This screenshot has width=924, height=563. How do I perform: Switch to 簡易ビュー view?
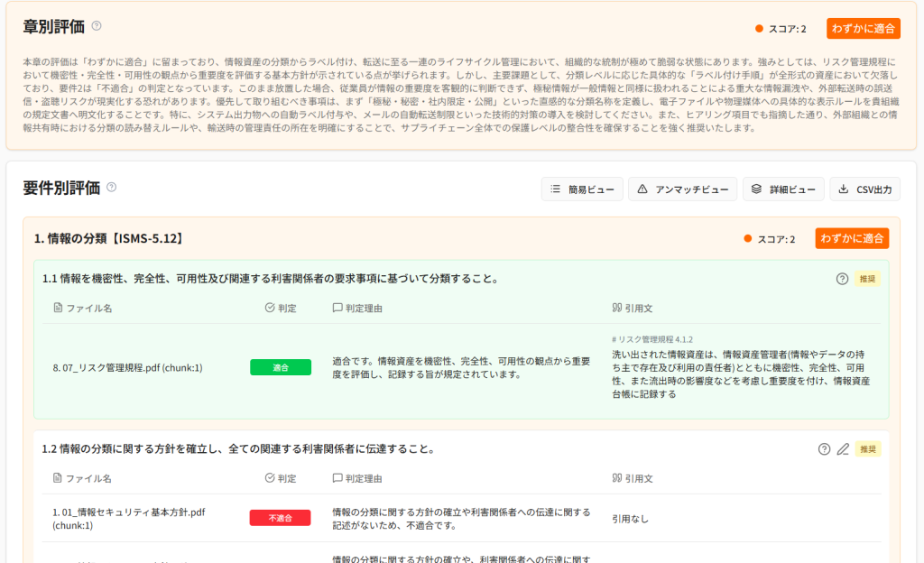click(581, 189)
